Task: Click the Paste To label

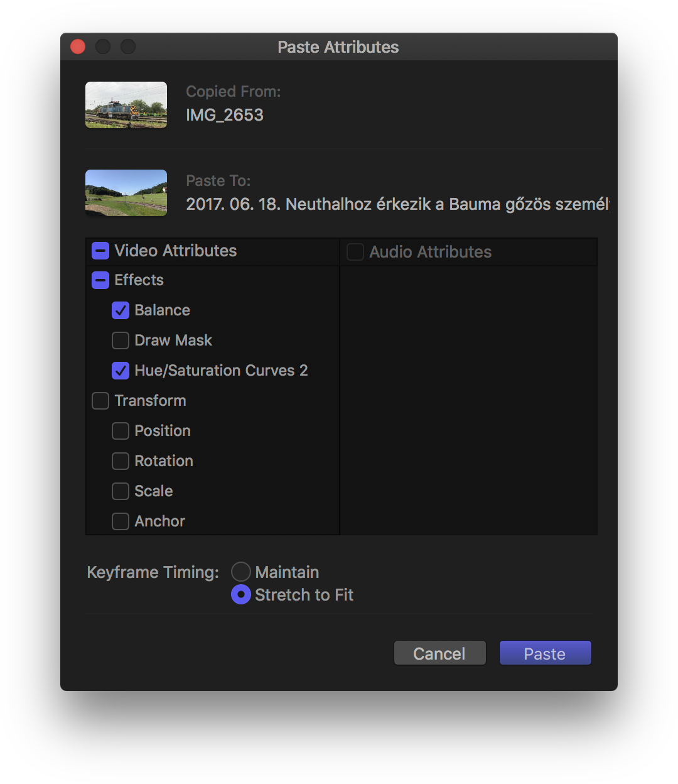Action: click(218, 181)
